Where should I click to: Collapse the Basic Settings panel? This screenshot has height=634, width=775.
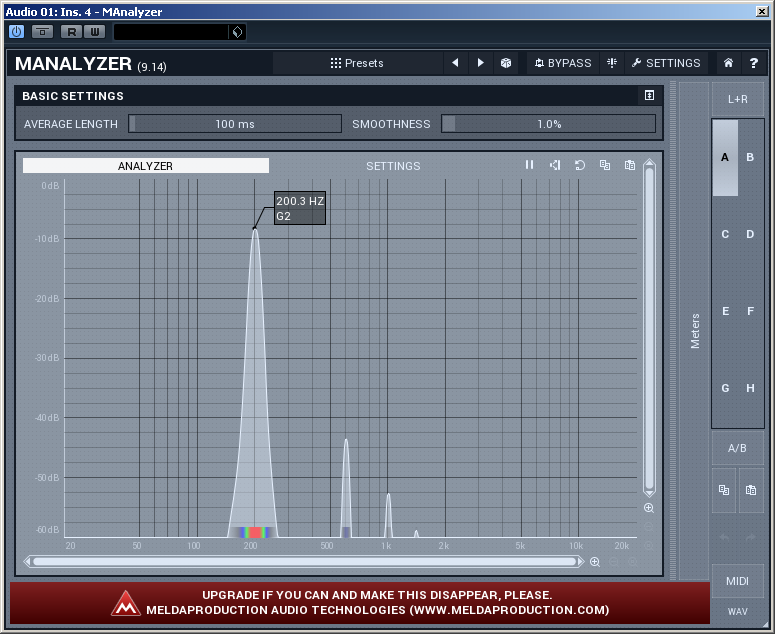click(x=649, y=95)
